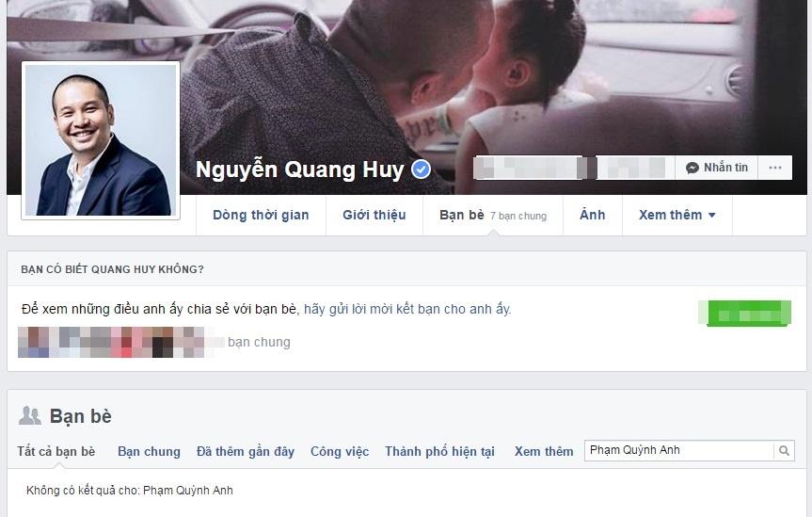Click the blue verified badge icon
Screen dimensions: 812x517
(421, 170)
